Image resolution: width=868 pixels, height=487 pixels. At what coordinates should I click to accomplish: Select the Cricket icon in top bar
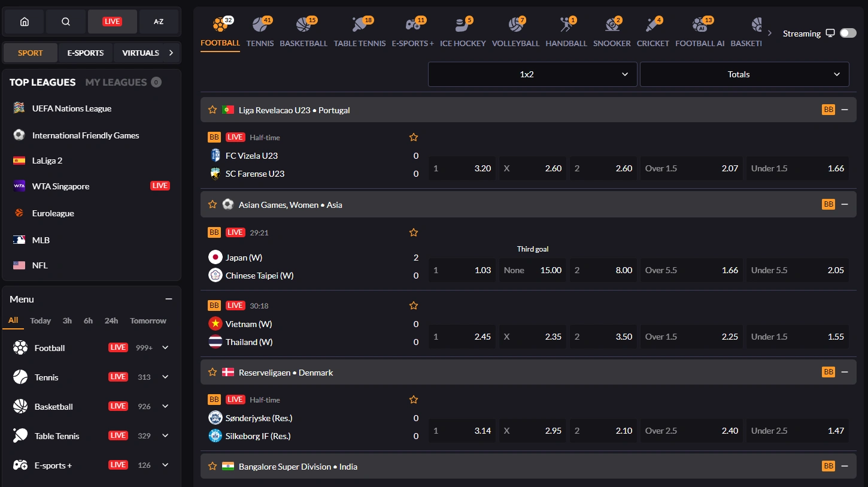point(652,25)
